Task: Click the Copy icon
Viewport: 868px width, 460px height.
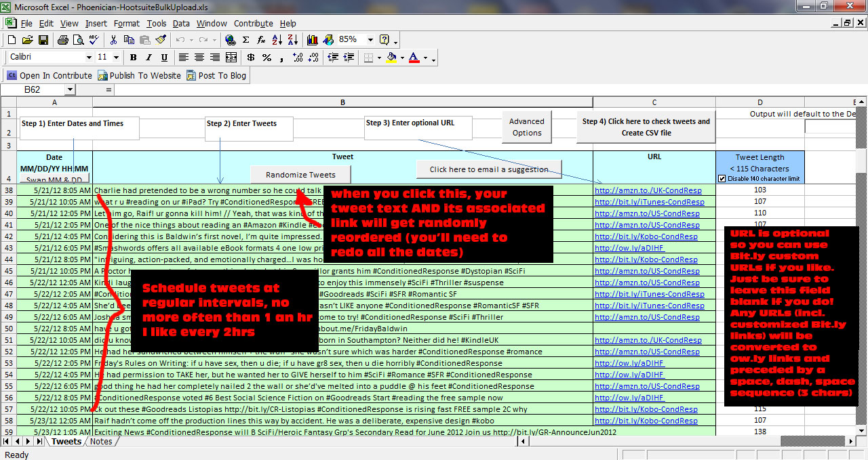Action: coord(129,40)
